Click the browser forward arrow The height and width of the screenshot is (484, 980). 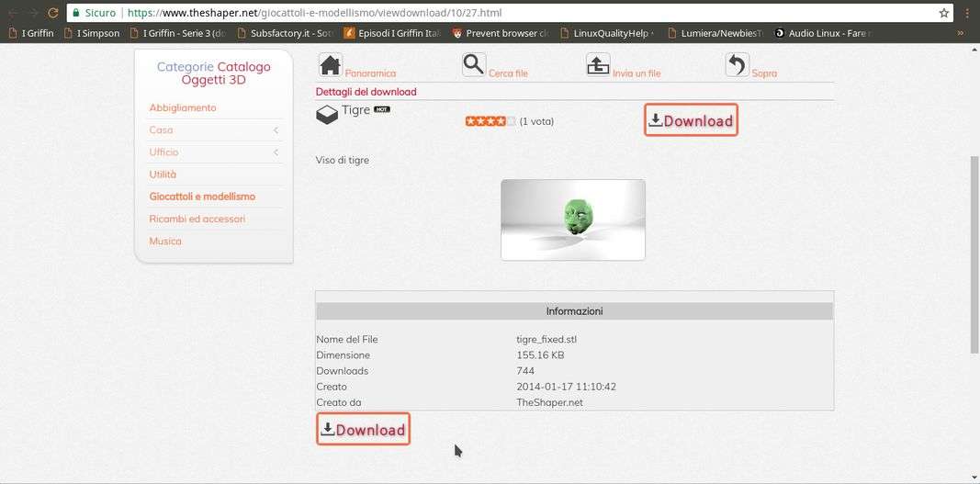click(32, 13)
